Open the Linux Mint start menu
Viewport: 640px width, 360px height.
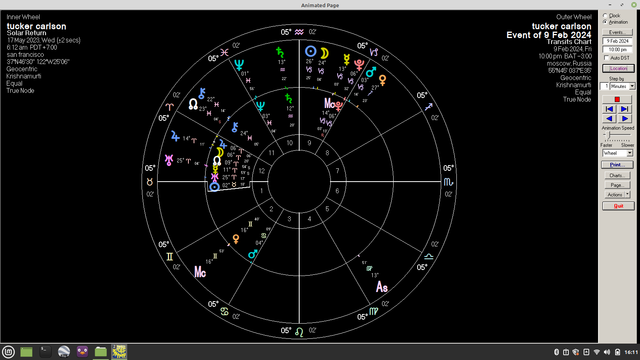click(x=8, y=352)
